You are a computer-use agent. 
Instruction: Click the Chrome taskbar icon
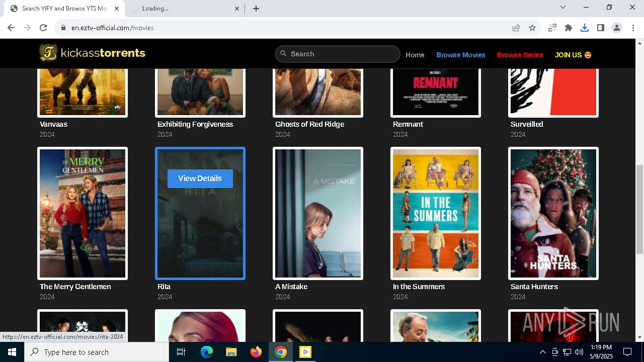[x=281, y=352]
